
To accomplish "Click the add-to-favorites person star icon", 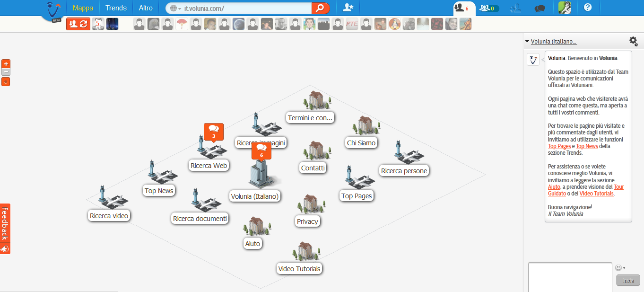I will click(x=348, y=8).
